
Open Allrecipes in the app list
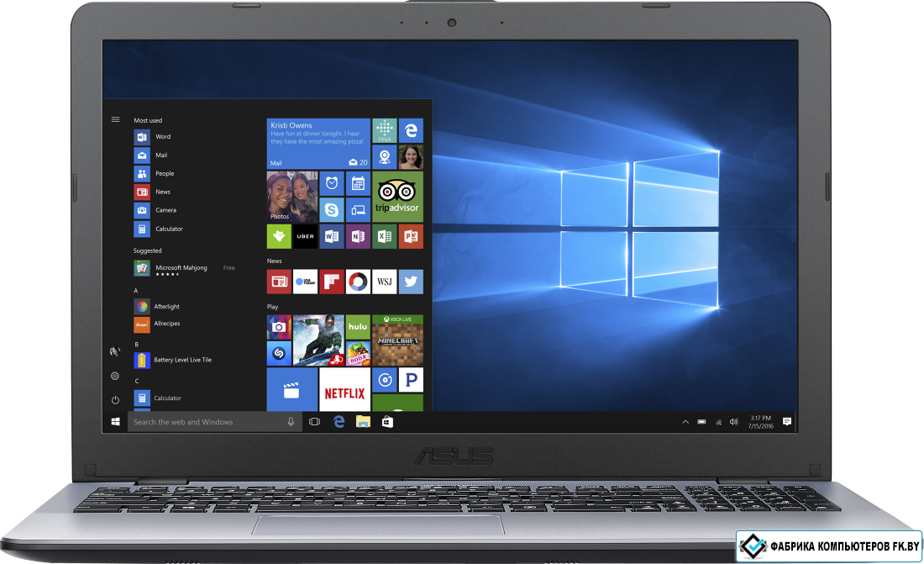pos(157,324)
